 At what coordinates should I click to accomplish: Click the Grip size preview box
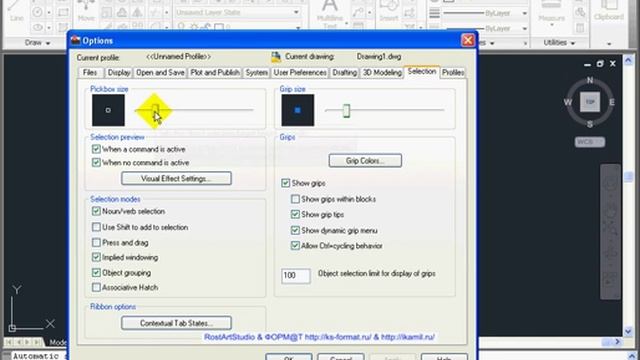point(298,110)
